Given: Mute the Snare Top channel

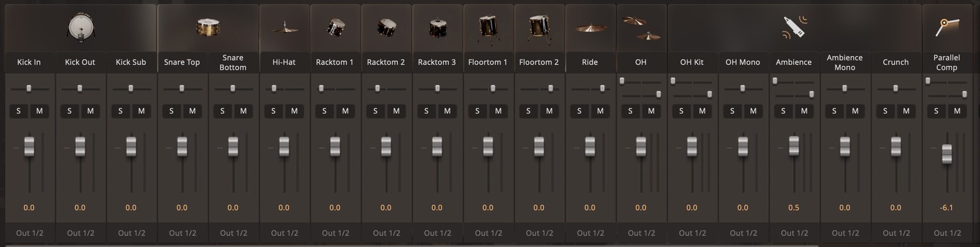Looking at the screenshot, I should click(192, 111).
